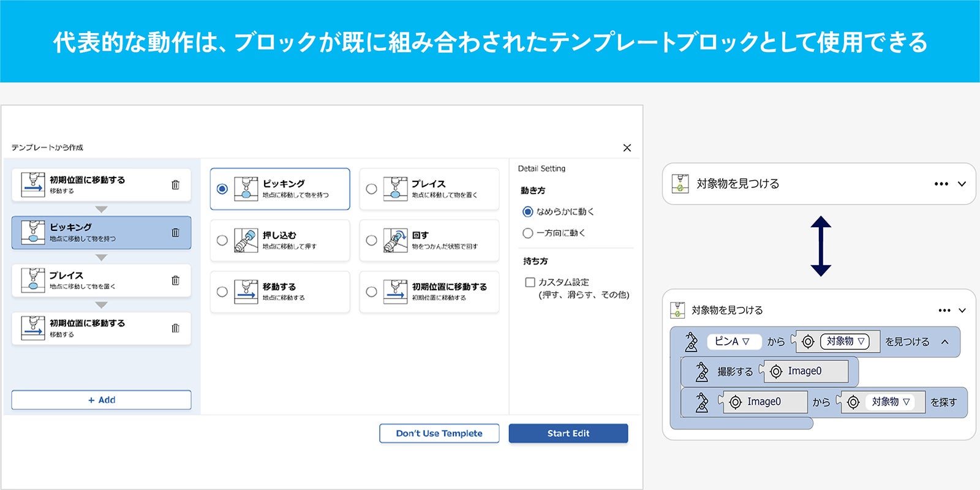Select the プレイス template radio button
This screenshot has height=490, width=980.
pos(371,189)
